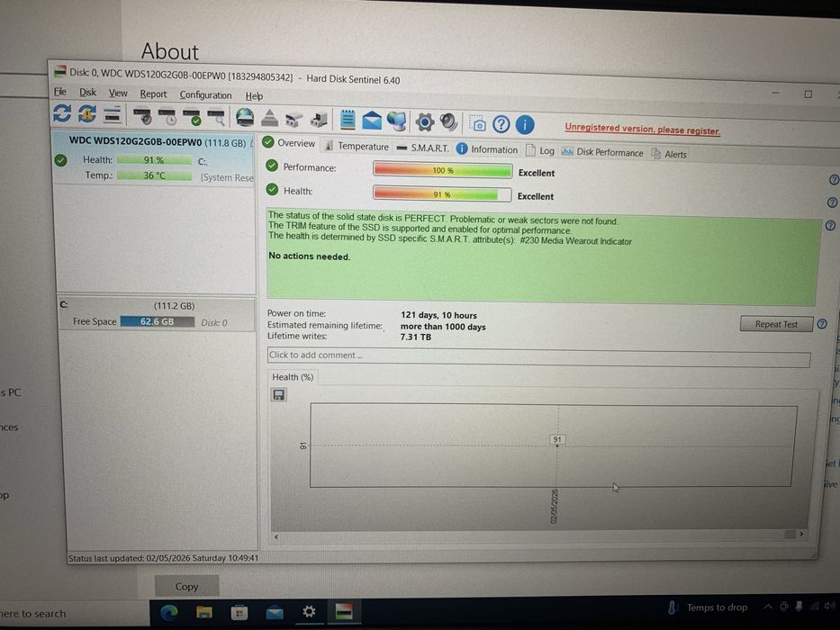Click the speaker sound icon in toolbar
This screenshot has height=630, width=840.
(449, 122)
